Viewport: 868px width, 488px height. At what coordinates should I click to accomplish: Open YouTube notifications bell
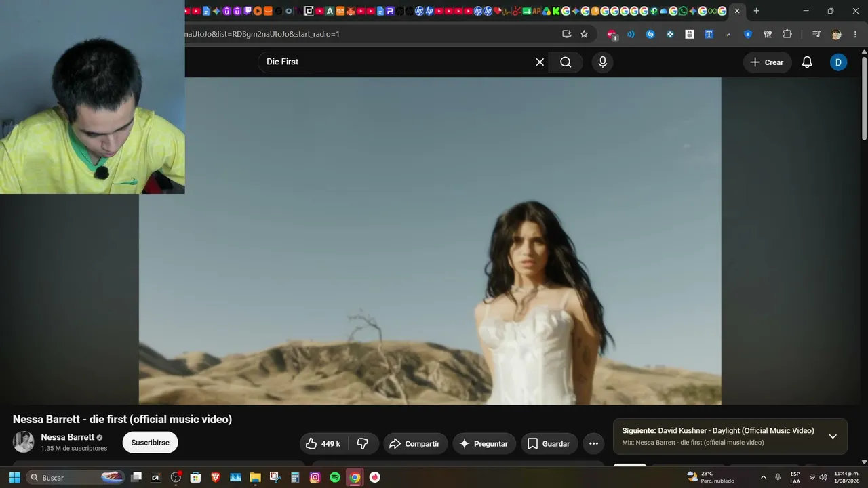(807, 62)
